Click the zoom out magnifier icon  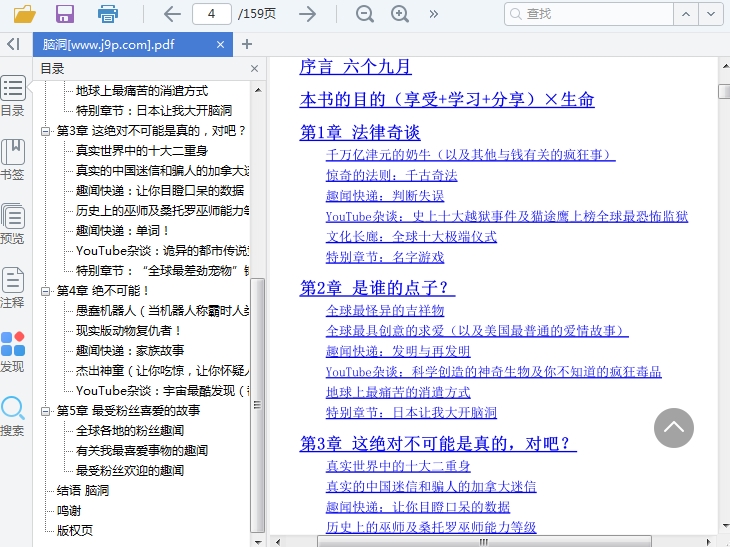tap(365, 14)
